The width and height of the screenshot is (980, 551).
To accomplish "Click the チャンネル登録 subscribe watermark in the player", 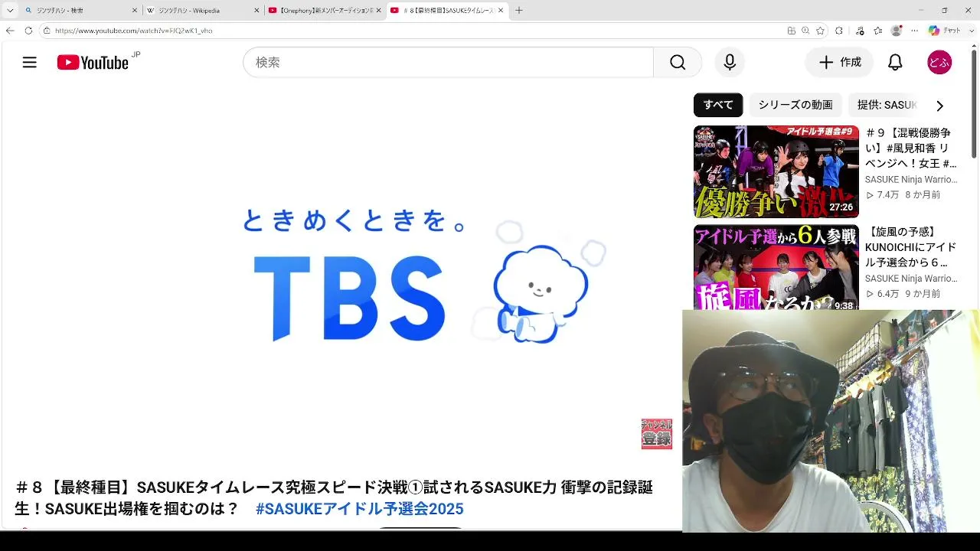I will [x=657, y=434].
